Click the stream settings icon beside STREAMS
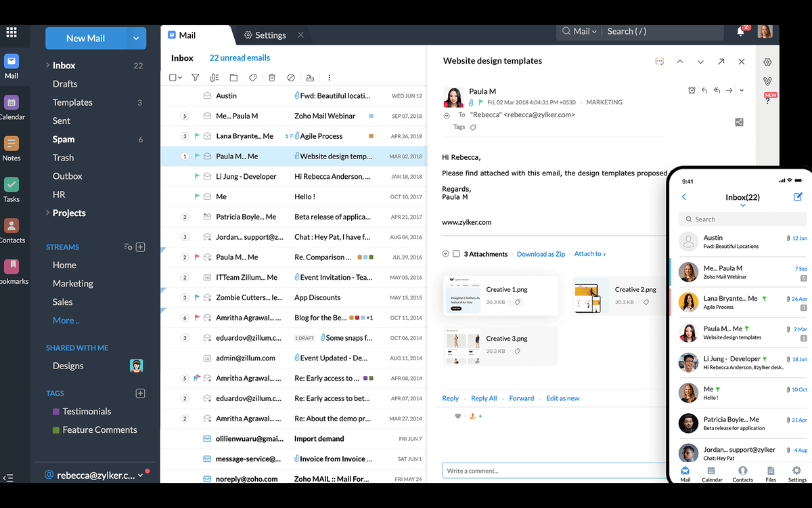Image resolution: width=812 pixels, height=508 pixels. pos(128,247)
